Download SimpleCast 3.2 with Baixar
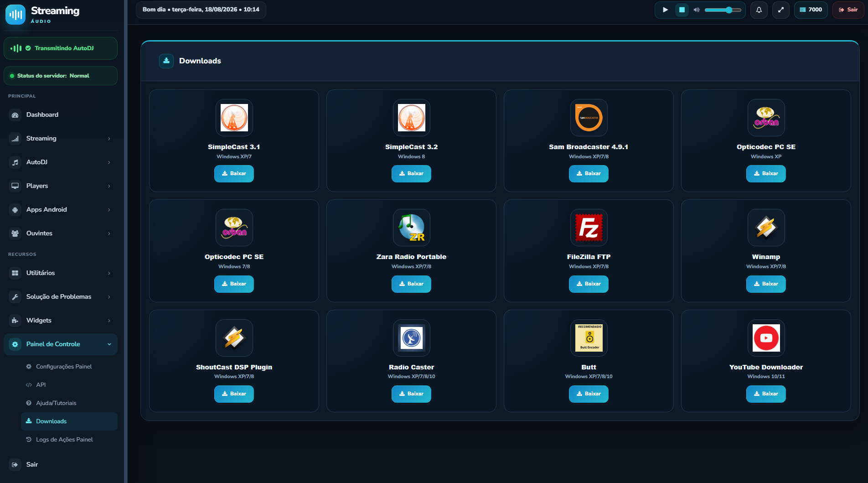868x483 pixels. [412, 174]
